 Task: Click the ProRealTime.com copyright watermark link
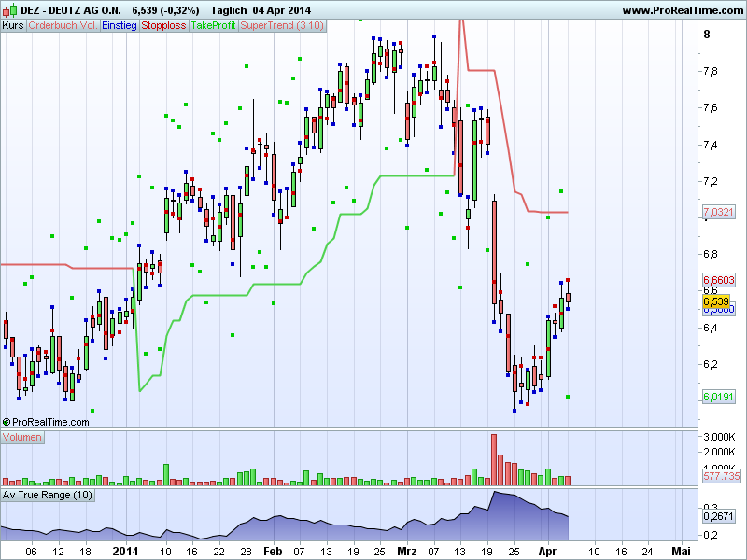click(46, 422)
